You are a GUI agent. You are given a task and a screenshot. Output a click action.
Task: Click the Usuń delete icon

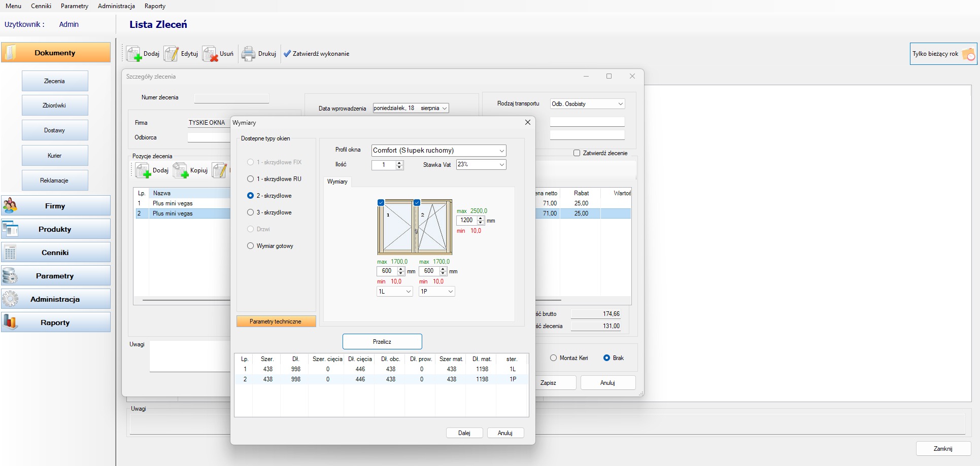pos(210,54)
